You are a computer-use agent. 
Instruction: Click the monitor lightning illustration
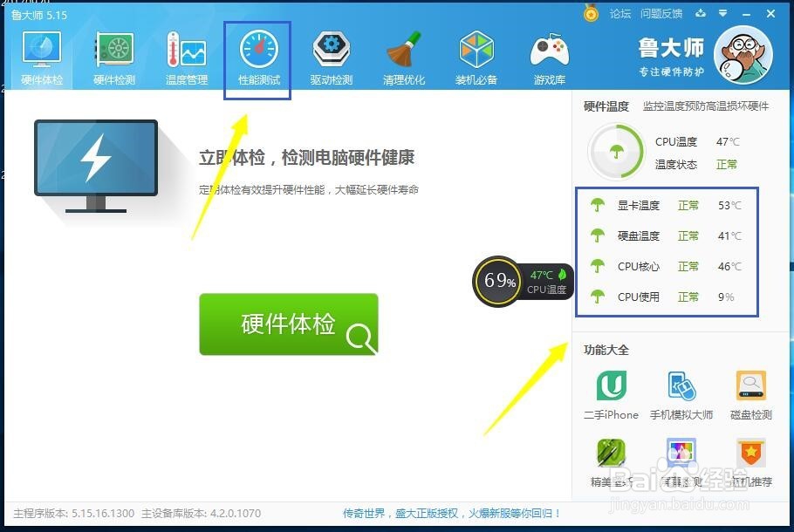96,166
